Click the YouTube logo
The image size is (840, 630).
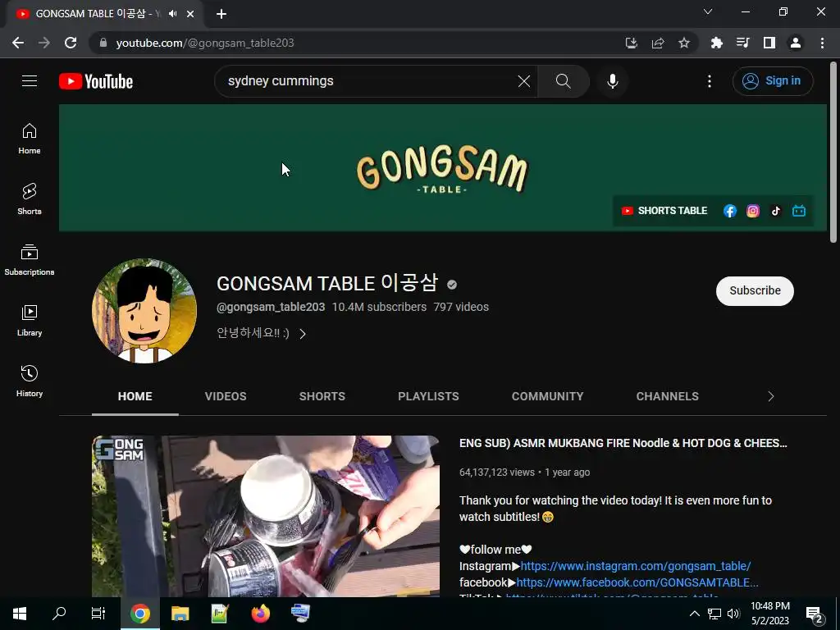click(x=96, y=81)
